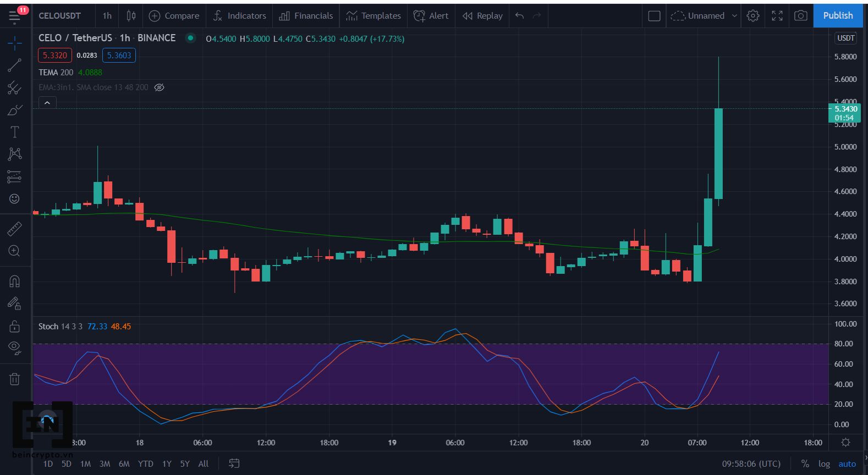Show the hidden EMA indicator
Viewport: 868px width, 475px height.
[159, 87]
